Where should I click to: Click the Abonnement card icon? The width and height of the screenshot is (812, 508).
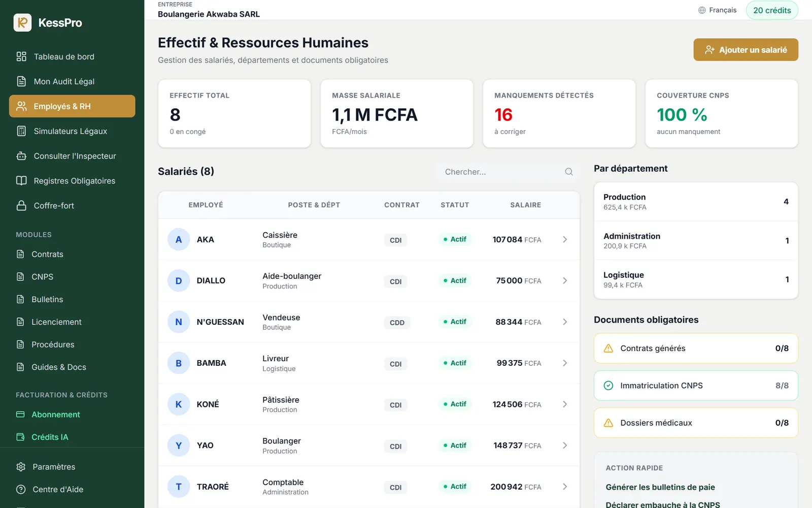pyautogui.click(x=20, y=415)
